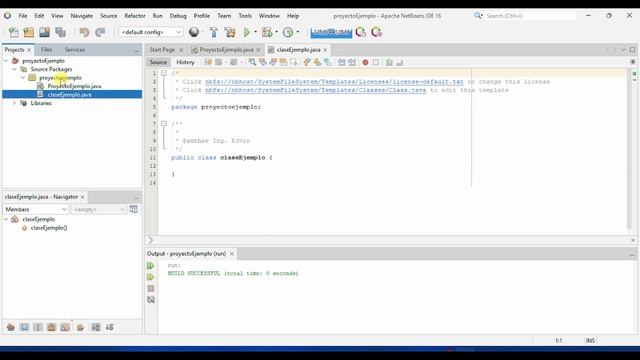Screen dimensions: 640x360
Task: Click the Undo toolbar icon
Action: coord(84,32)
